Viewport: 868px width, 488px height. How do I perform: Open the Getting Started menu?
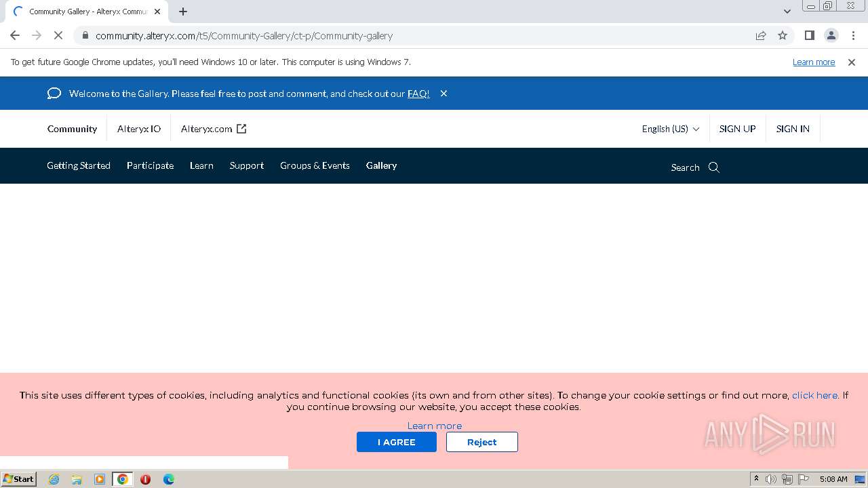pos(79,165)
